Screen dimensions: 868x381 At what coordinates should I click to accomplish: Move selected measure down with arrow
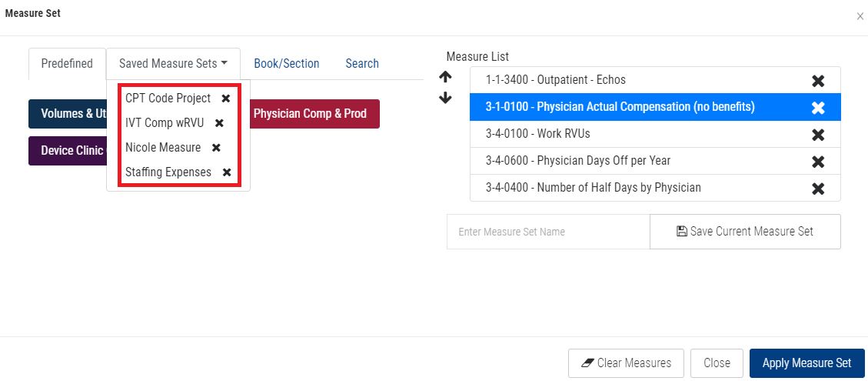[x=445, y=98]
